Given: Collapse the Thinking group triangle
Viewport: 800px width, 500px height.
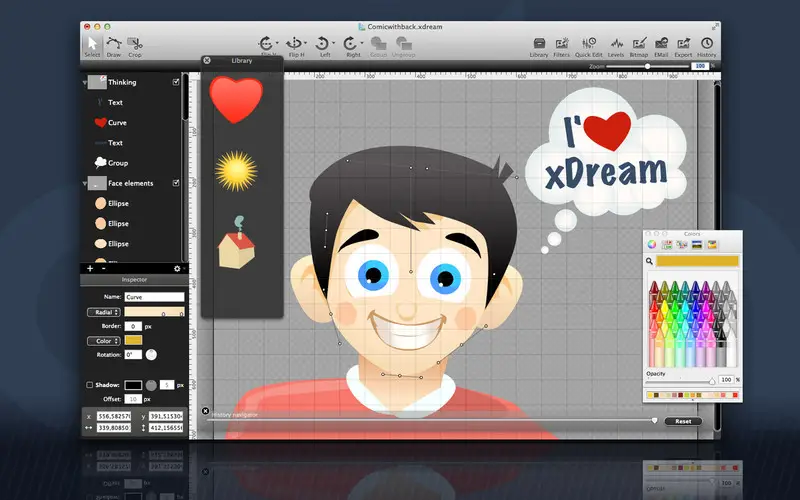Looking at the screenshot, I should [85, 82].
